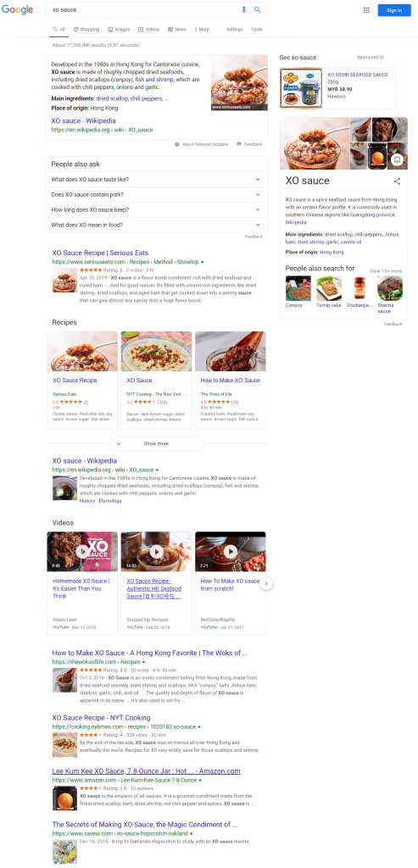Open the XO Sauce Recipe Serious Eats link
The width and height of the screenshot is (418, 868).
pos(100,253)
